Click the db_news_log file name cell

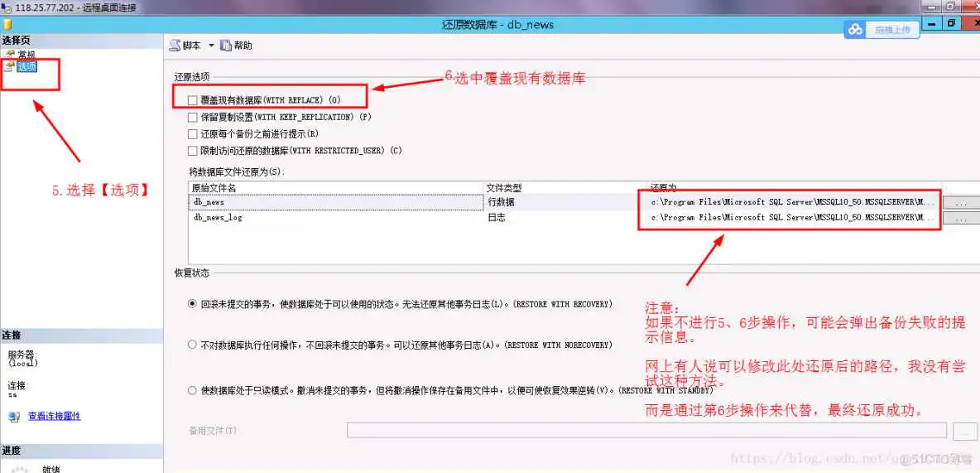336,218
